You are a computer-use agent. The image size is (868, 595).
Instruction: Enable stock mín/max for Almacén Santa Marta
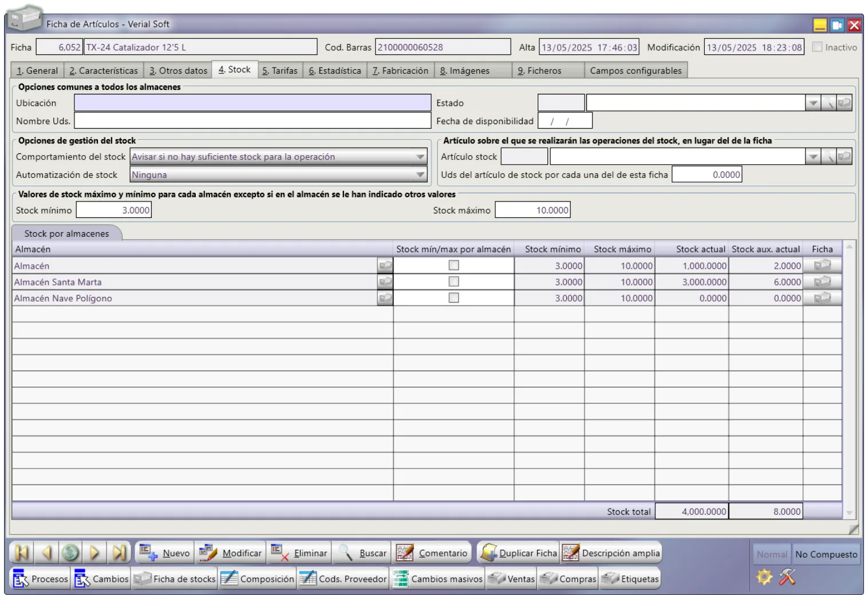(x=453, y=281)
